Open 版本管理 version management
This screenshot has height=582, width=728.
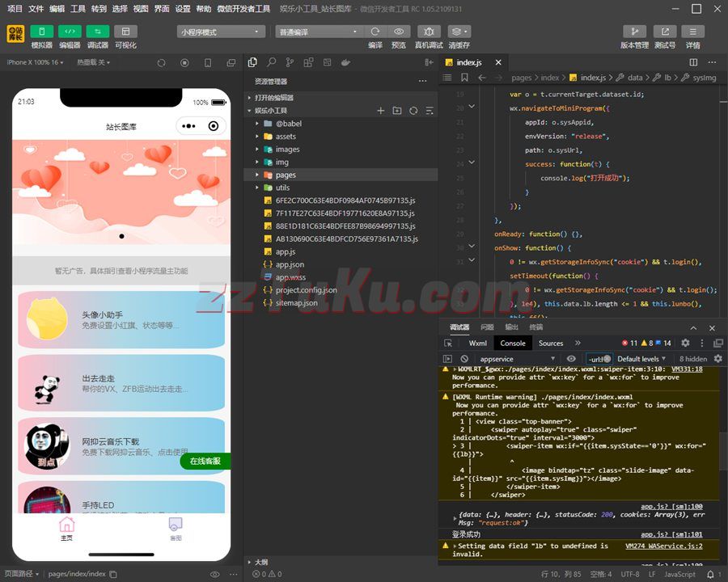pyautogui.click(x=634, y=32)
